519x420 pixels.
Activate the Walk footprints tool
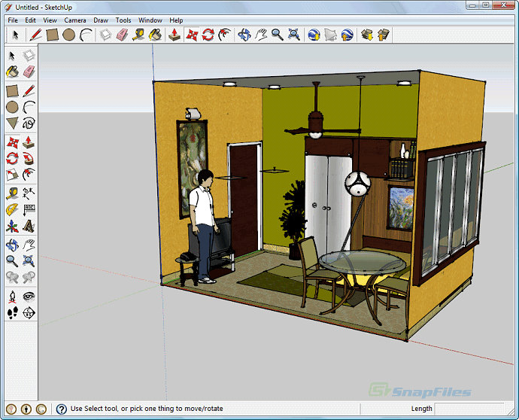12,312
